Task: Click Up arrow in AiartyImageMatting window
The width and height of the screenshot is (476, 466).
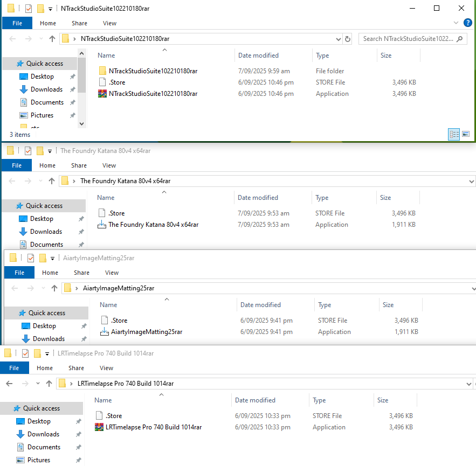Action: tap(54, 288)
